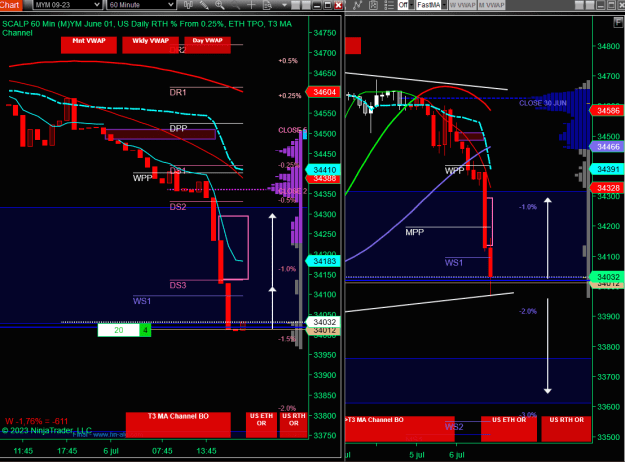Click the zoom out magnifier icon
This screenshot has width=625, height=462.
[x=236, y=5]
